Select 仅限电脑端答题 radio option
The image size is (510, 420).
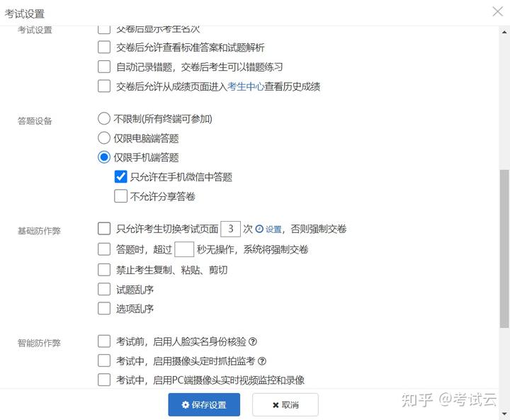click(103, 138)
